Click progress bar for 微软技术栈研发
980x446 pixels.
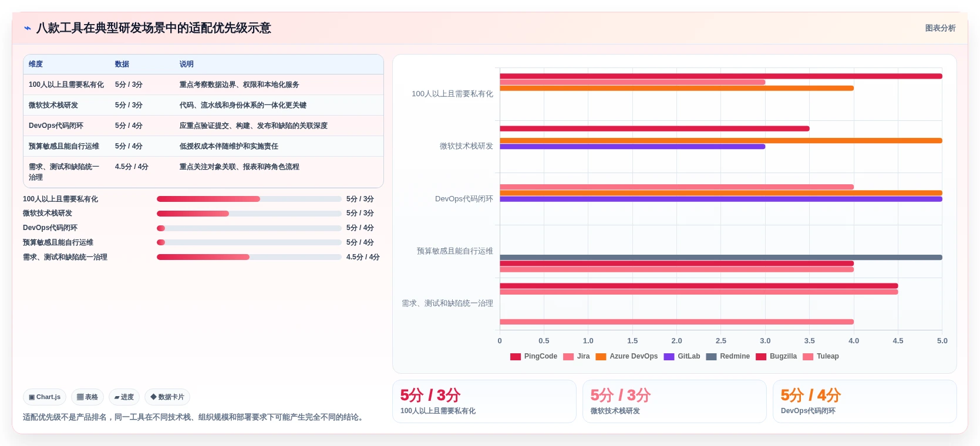pyautogui.click(x=249, y=214)
